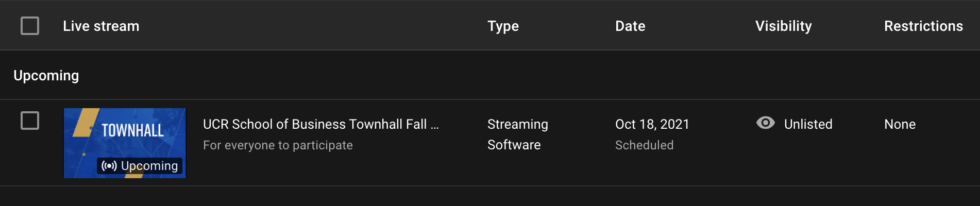This screenshot has width=980, height=206.
Task: Click the 'For everyone to participate' description
Action: click(278, 145)
